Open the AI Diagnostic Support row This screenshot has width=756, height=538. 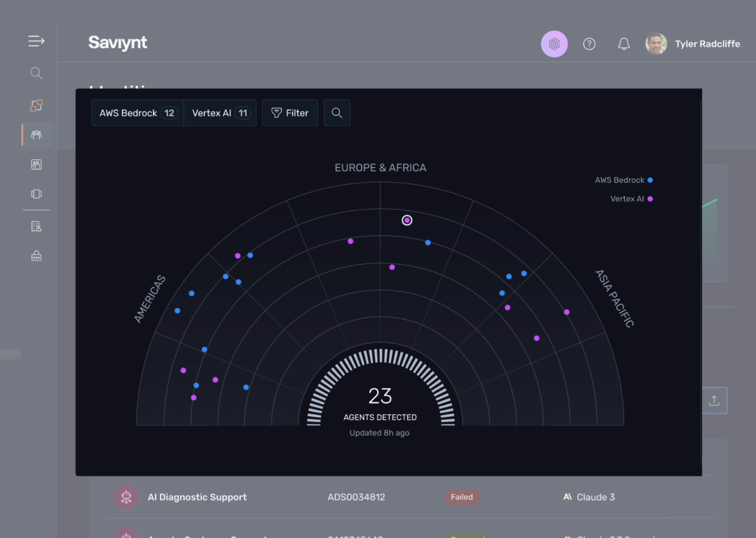pos(197,497)
